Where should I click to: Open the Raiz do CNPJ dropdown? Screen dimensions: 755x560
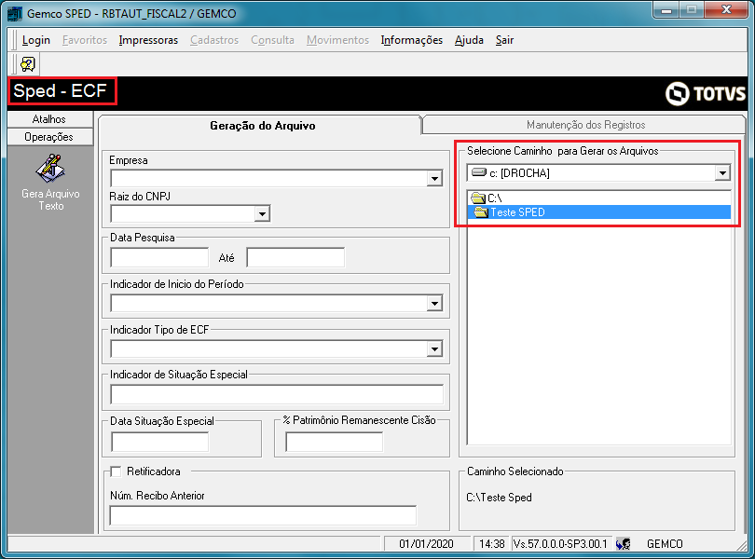[x=262, y=213]
